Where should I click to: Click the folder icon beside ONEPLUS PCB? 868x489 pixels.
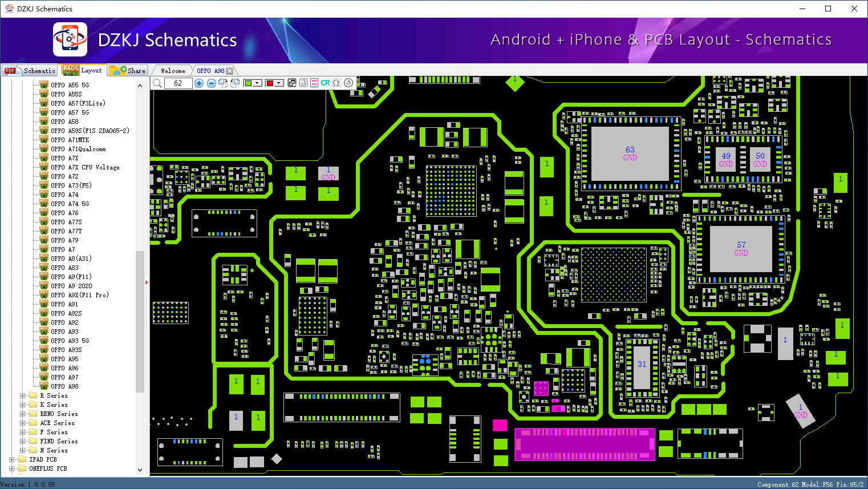pyautogui.click(x=22, y=468)
